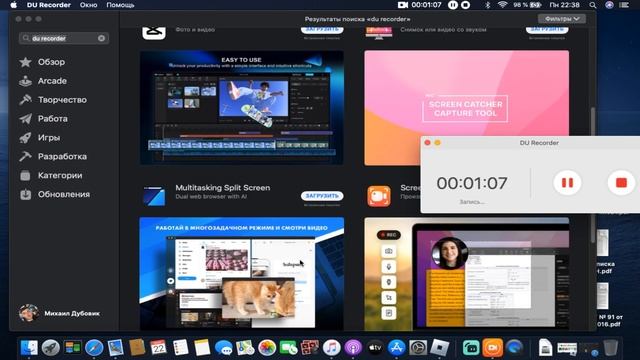Image resolution: width=640 pixels, height=360 pixels.
Task: Open App Store from the Dock
Action: (x=396, y=348)
